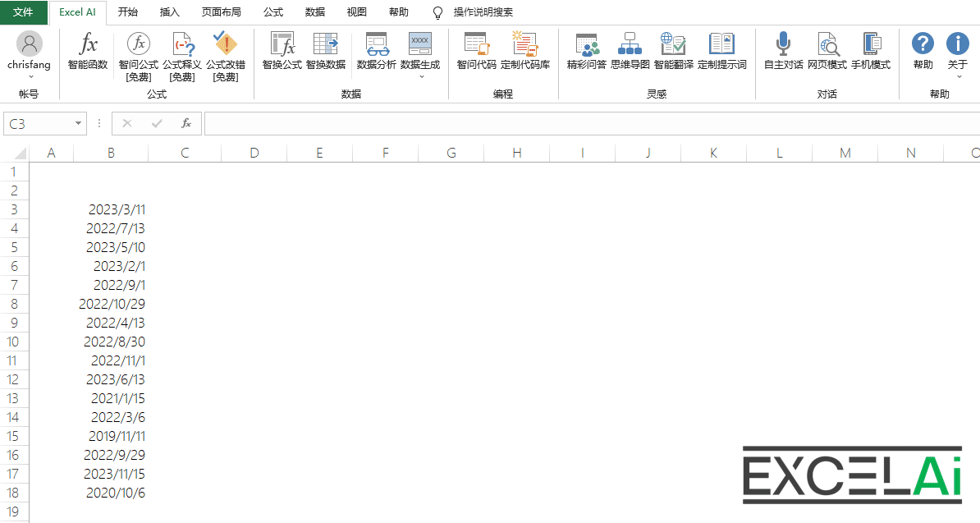Run the 数据分析 data analysis tool
This screenshot has width=980, height=523.
377,51
